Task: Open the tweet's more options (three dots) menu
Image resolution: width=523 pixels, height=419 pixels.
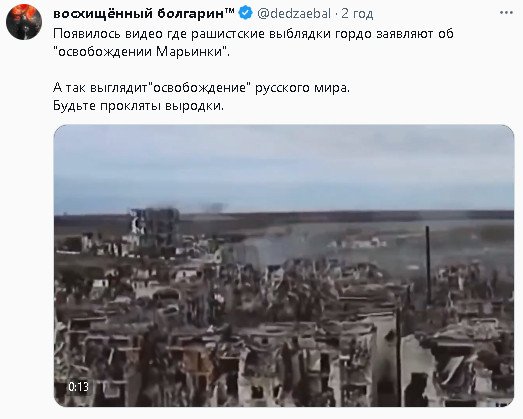Action: tap(506, 13)
